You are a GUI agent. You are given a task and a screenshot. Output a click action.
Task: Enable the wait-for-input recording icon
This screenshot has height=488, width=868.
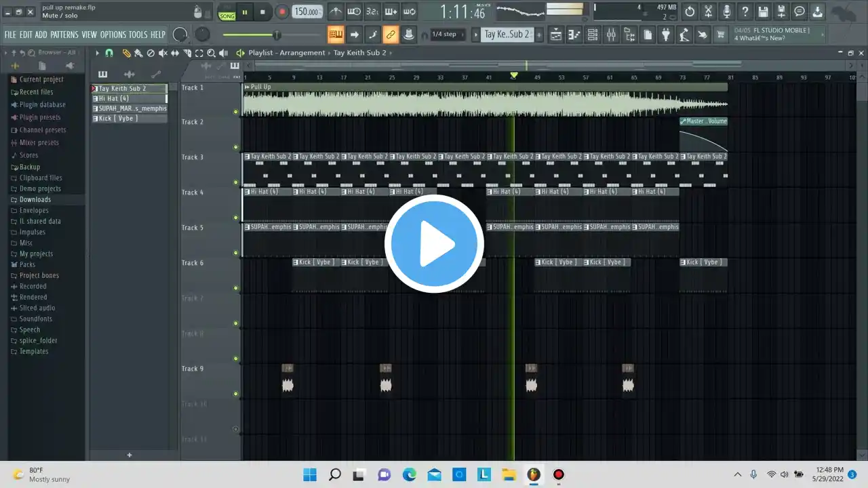[x=354, y=12]
